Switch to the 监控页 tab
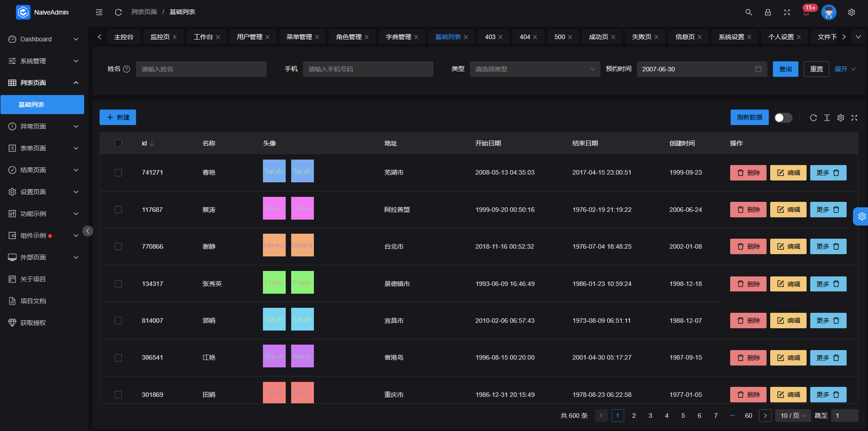 [160, 37]
